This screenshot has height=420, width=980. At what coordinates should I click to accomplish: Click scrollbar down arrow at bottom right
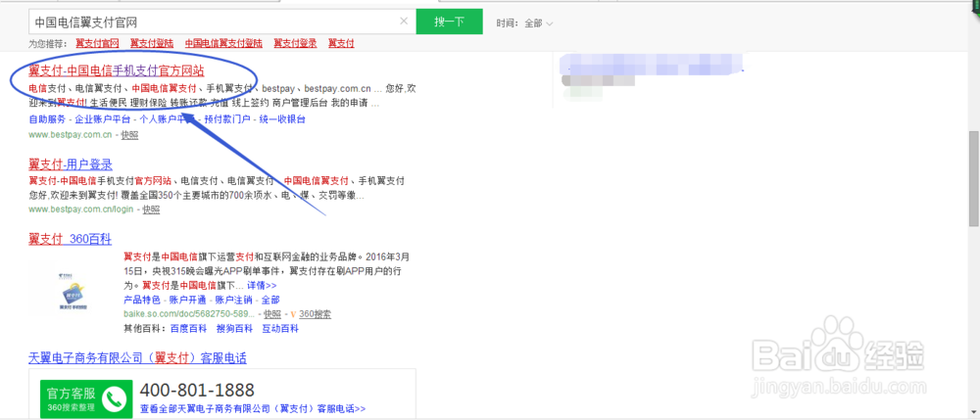974,412
